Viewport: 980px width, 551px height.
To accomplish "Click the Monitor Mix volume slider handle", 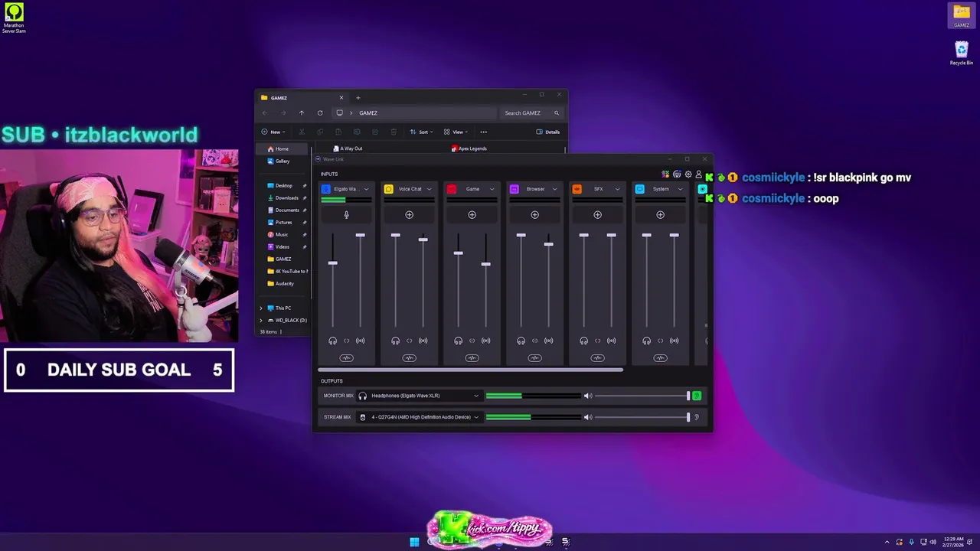I will (x=688, y=396).
